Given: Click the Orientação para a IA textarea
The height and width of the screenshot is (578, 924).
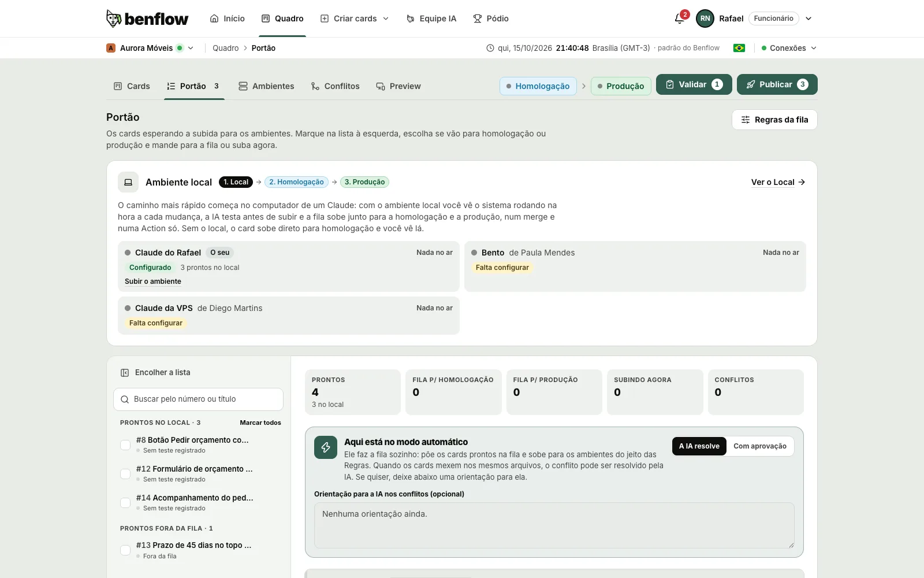Looking at the screenshot, I should tap(554, 525).
